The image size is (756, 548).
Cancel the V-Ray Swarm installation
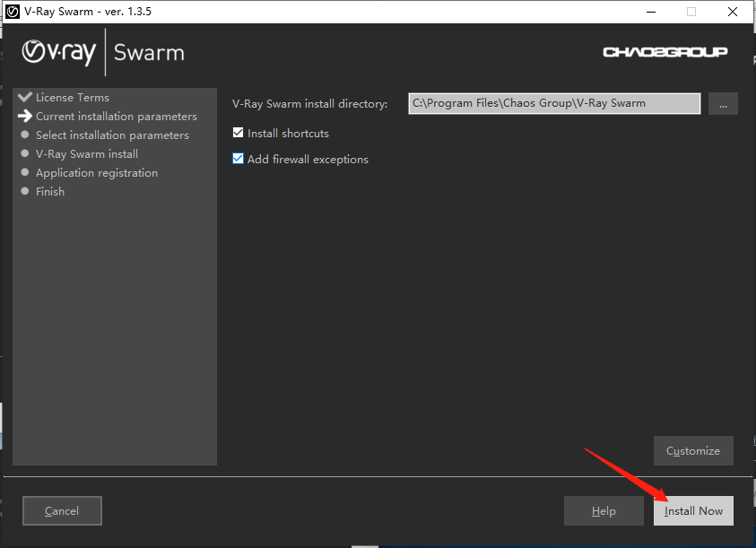coord(62,511)
